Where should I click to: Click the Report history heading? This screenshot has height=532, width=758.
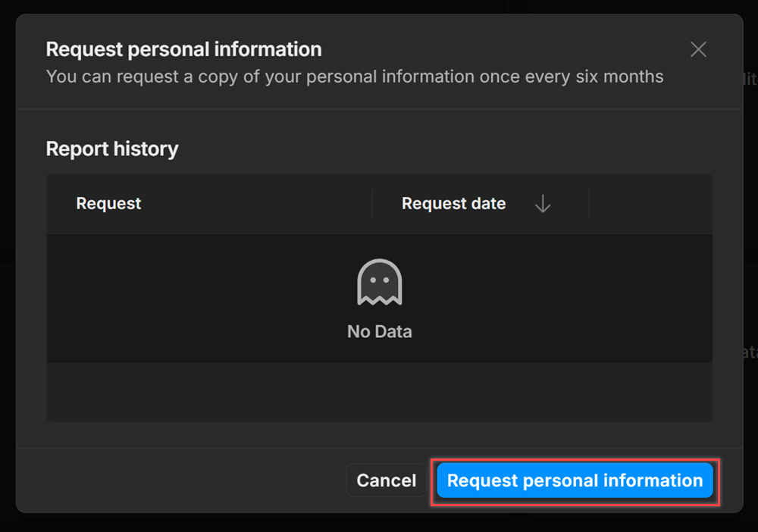click(112, 149)
